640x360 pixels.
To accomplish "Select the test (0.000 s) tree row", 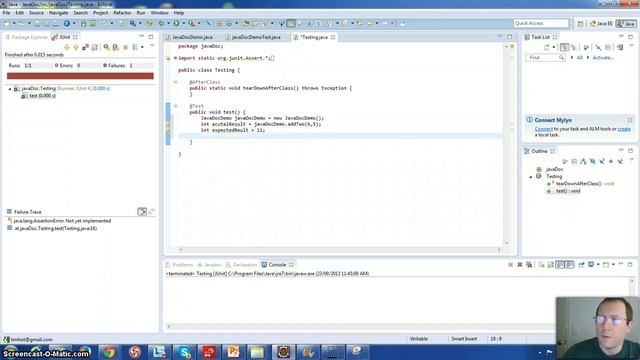I will pos(39,96).
